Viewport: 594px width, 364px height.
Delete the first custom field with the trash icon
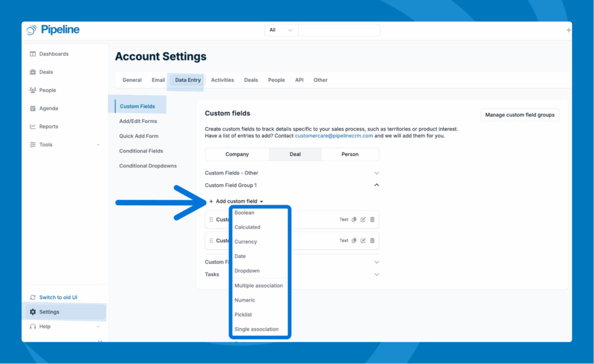371,219
